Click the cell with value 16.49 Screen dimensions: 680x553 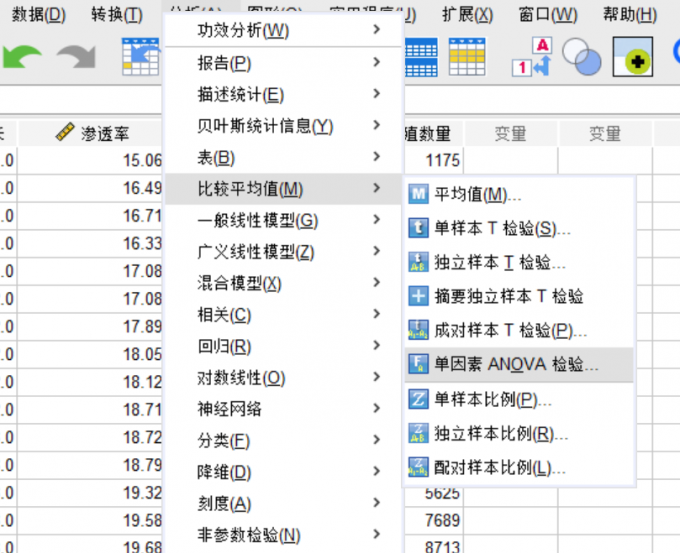(x=90, y=188)
